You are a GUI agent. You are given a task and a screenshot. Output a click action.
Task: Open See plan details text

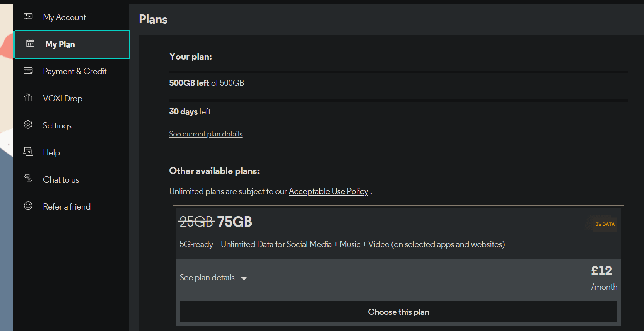click(207, 278)
